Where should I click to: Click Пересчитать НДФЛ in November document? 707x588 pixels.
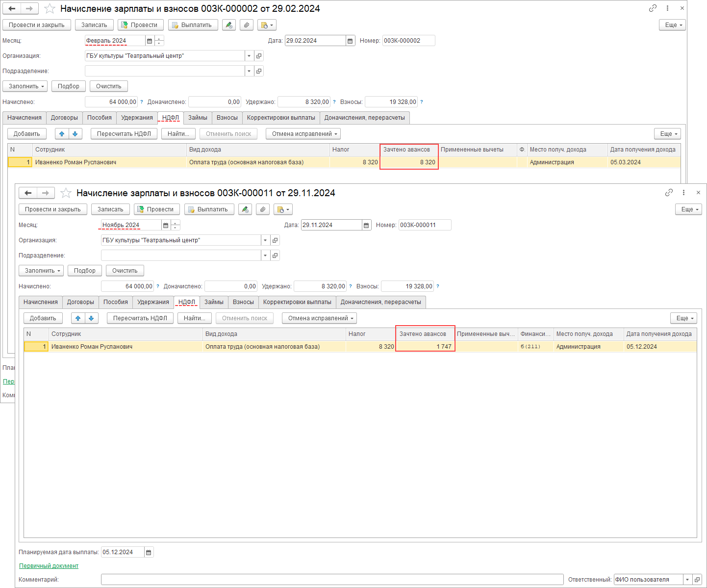(140, 318)
